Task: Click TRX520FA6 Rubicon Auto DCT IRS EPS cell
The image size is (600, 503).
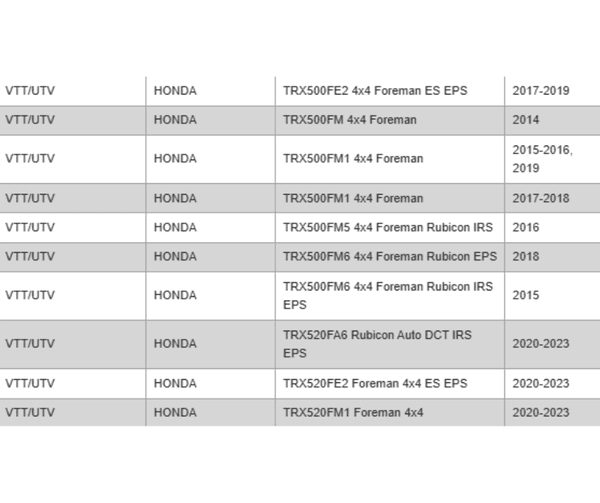Action: pos(377,344)
